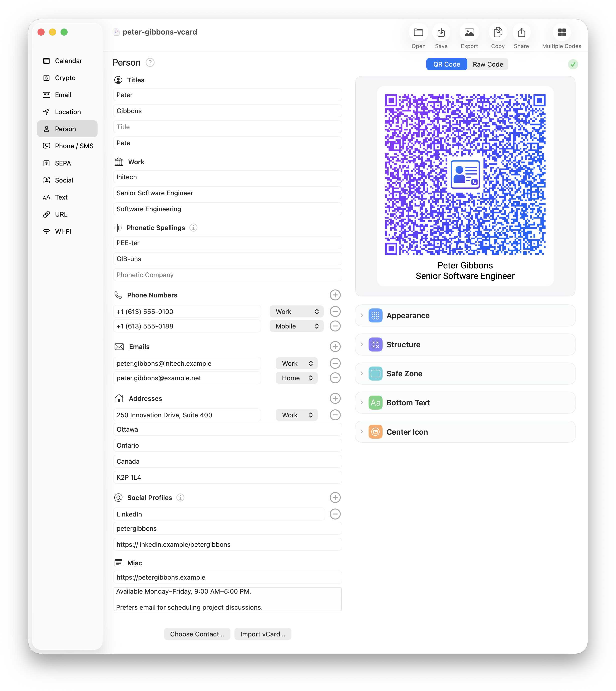
Task: Select Text in the sidebar
Action: [x=67, y=198]
